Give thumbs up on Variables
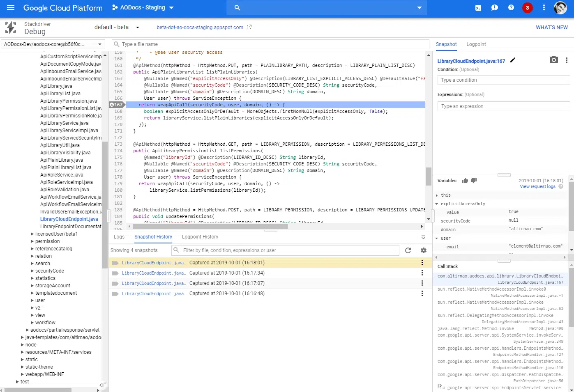 465,181
